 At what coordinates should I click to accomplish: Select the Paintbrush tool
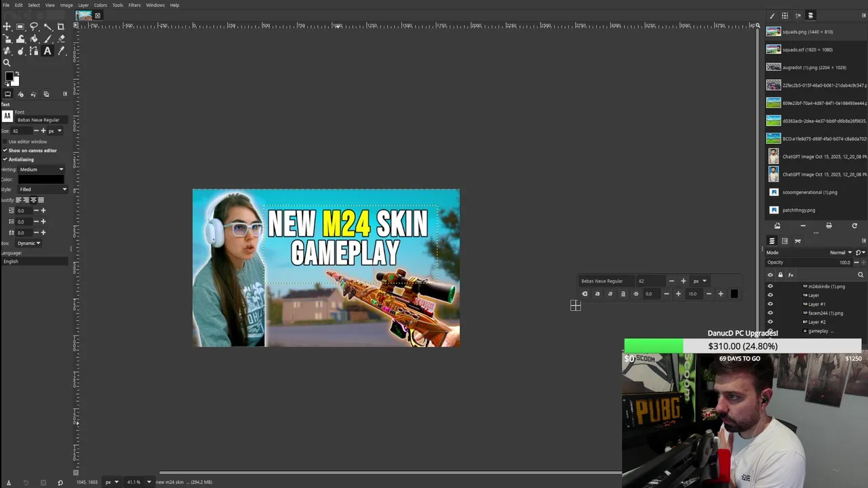pos(47,39)
